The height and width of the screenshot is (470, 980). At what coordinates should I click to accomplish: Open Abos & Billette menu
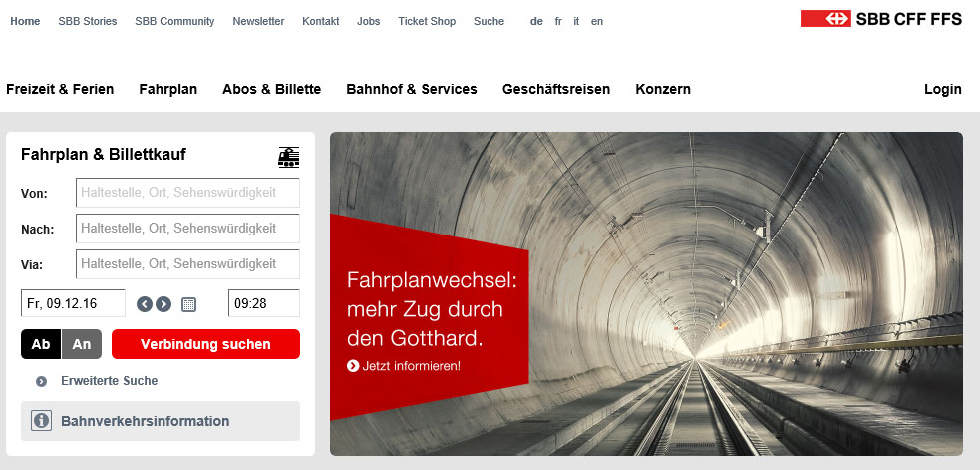tap(272, 89)
